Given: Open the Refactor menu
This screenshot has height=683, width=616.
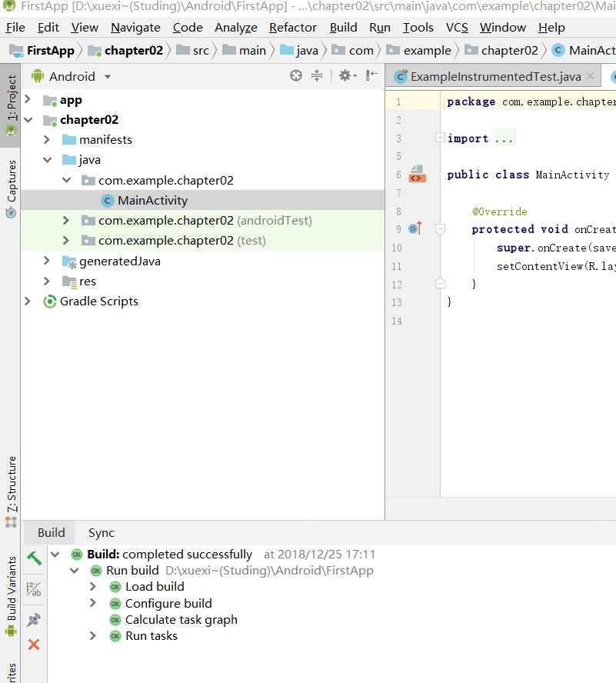Looking at the screenshot, I should [293, 28].
